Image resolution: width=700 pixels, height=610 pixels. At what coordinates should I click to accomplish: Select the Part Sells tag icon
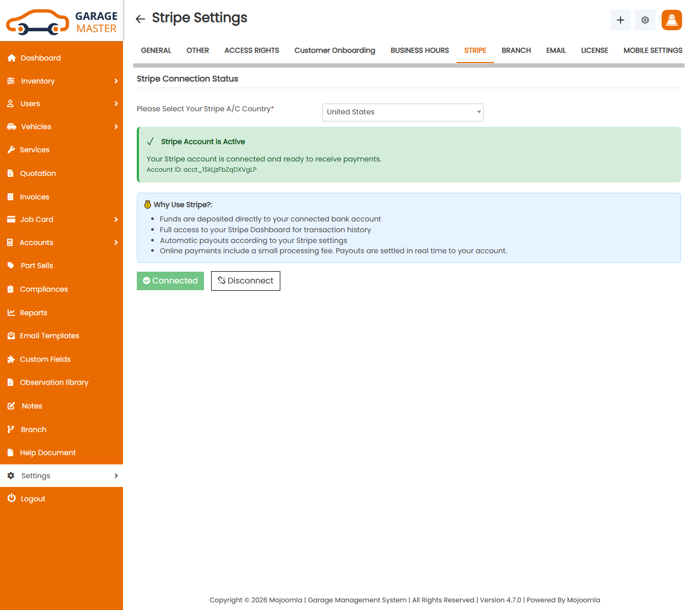[11, 266]
